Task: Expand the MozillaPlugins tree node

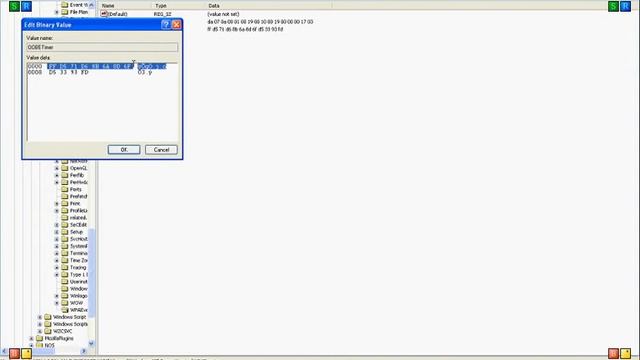Action: coord(31,338)
